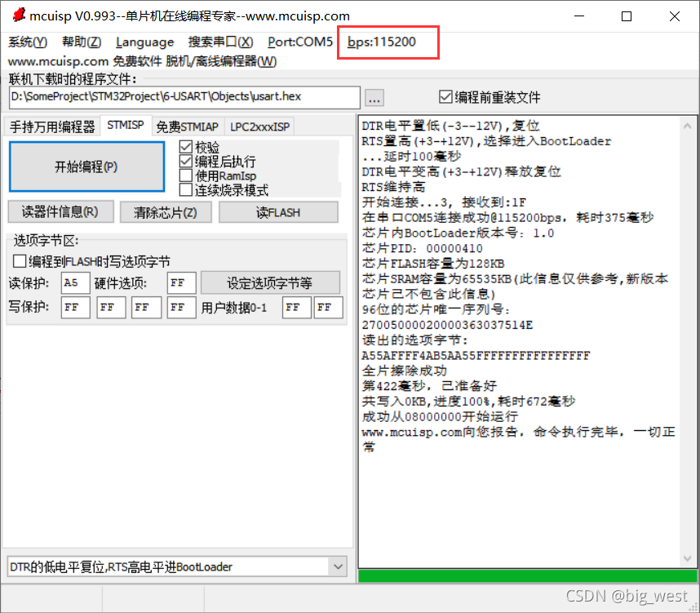
Task: Click log line 成功从08000000开始运行
Action: pos(440,417)
